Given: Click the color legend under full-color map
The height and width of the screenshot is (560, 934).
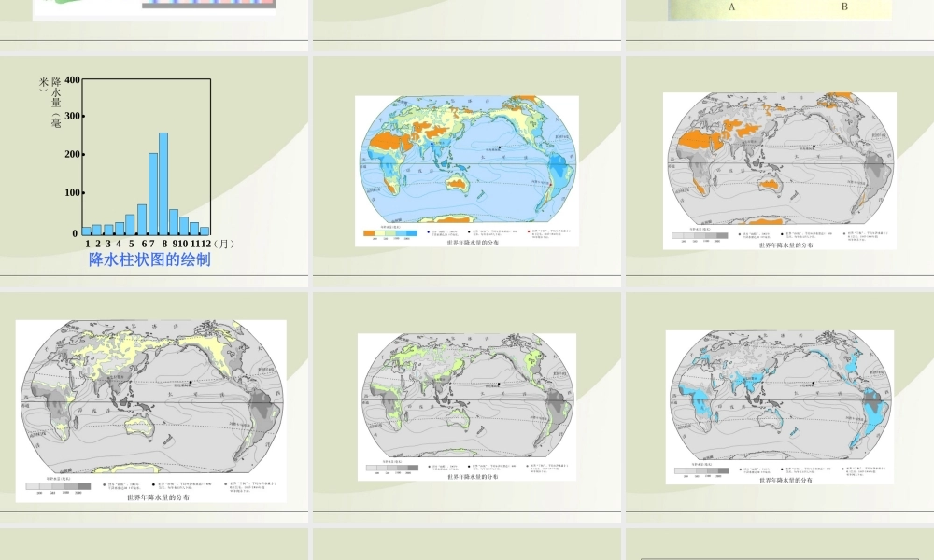Looking at the screenshot, I should tap(390, 234).
